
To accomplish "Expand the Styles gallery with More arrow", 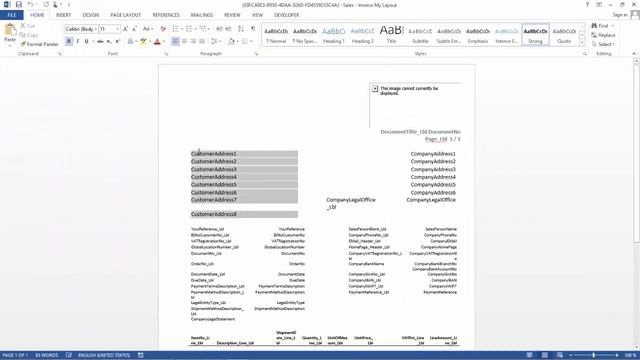I will (x=582, y=43).
